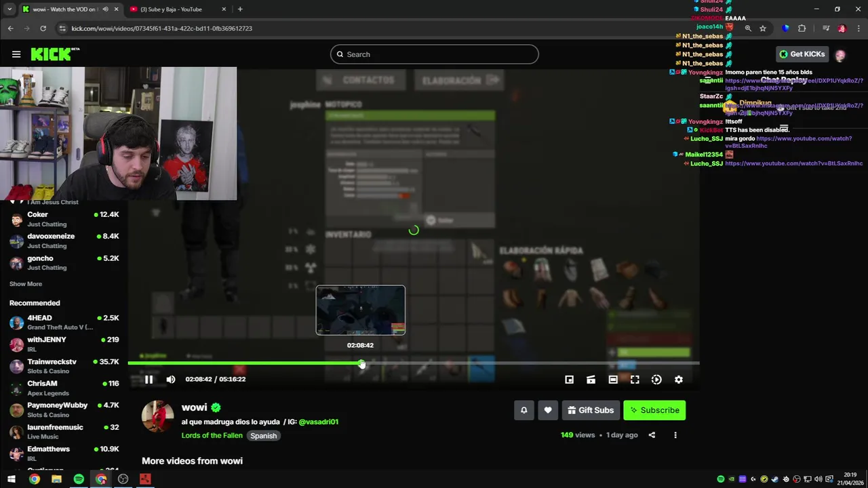Toggle theater mode in the player

(613, 380)
